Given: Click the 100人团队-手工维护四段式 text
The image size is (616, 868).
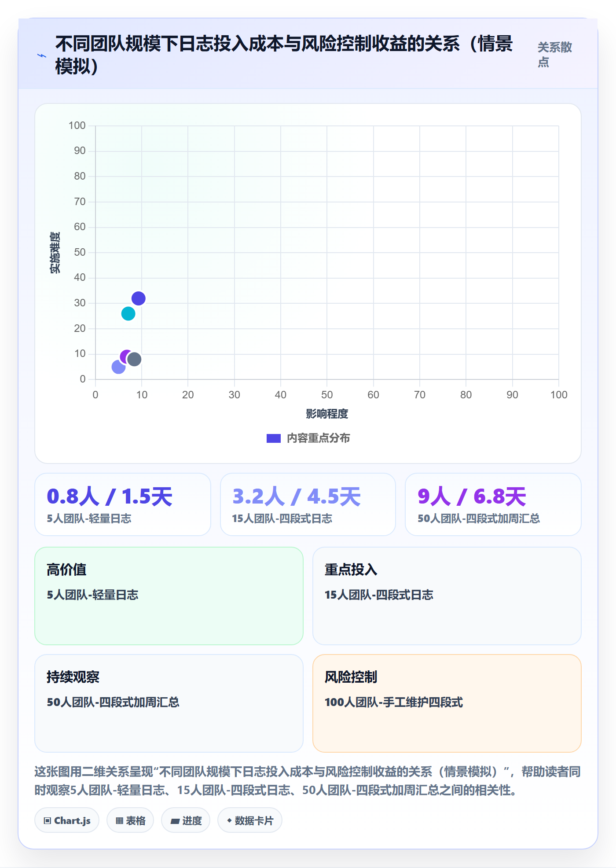Looking at the screenshot, I should 394,702.
